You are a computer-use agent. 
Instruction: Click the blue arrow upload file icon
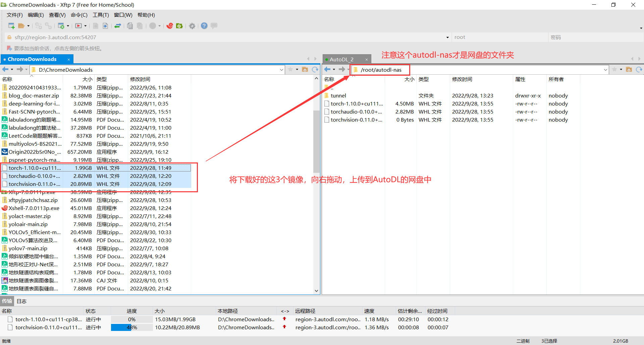(105, 26)
